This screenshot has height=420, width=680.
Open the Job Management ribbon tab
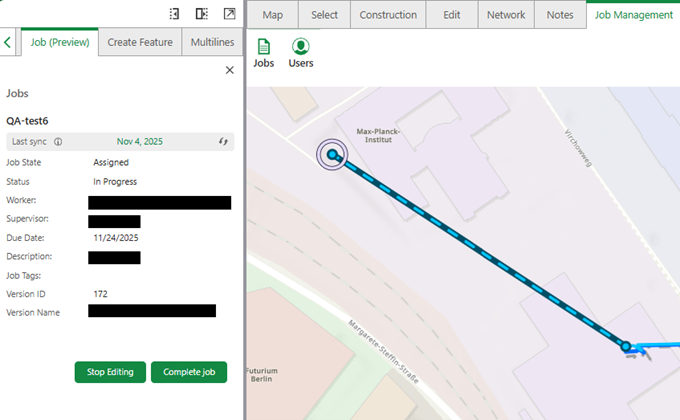pyautogui.click(x=634, y=15)
